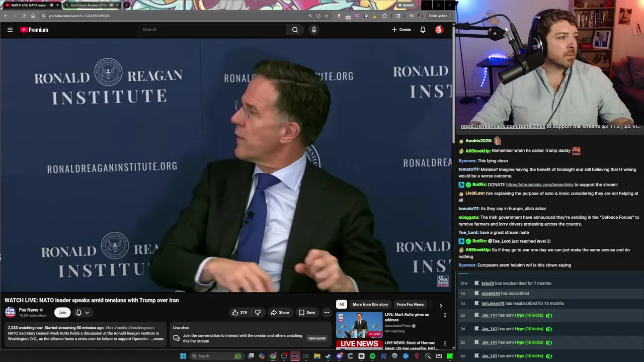Go to the browser home page
This screenshot has width=644, height=362.
tap(33, 16)
